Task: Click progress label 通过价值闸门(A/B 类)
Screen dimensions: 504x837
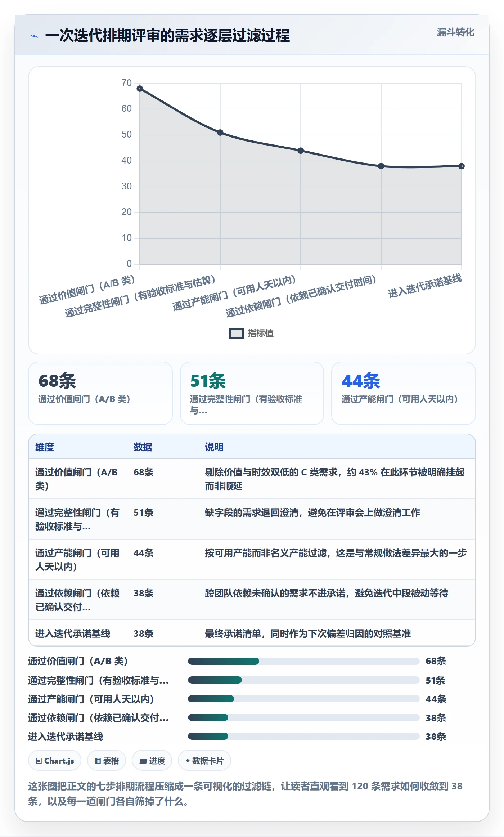Action: [x=78, y=661]
